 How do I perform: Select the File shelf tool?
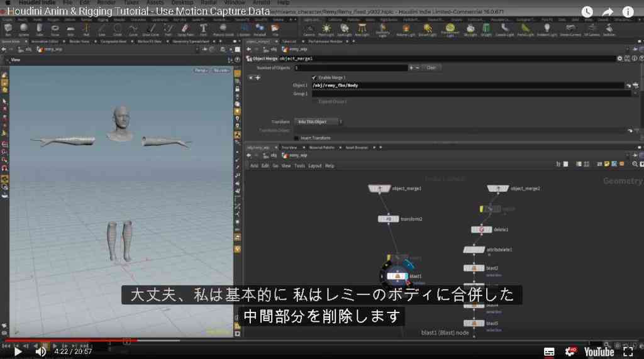[275, 30]
